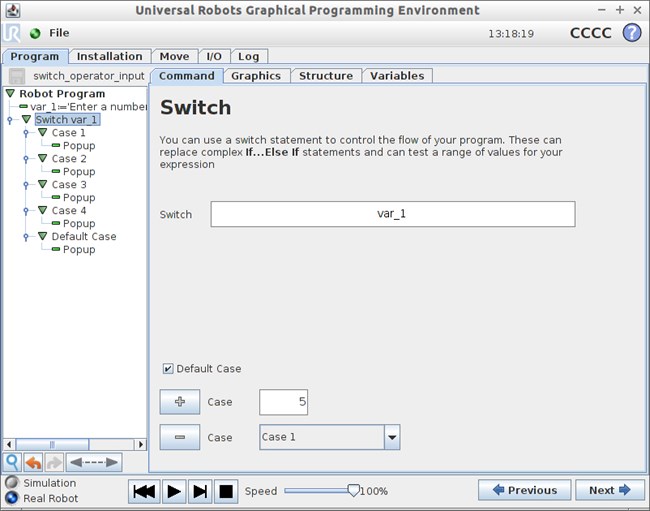Image resolution: width=650 pixels, height=511 pixels.
Task: Click the step-forward playback button
Action: coord(200,492)
